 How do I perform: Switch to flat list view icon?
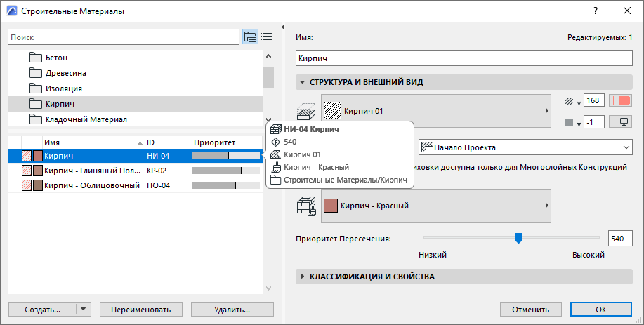click(x=266, y=37)
